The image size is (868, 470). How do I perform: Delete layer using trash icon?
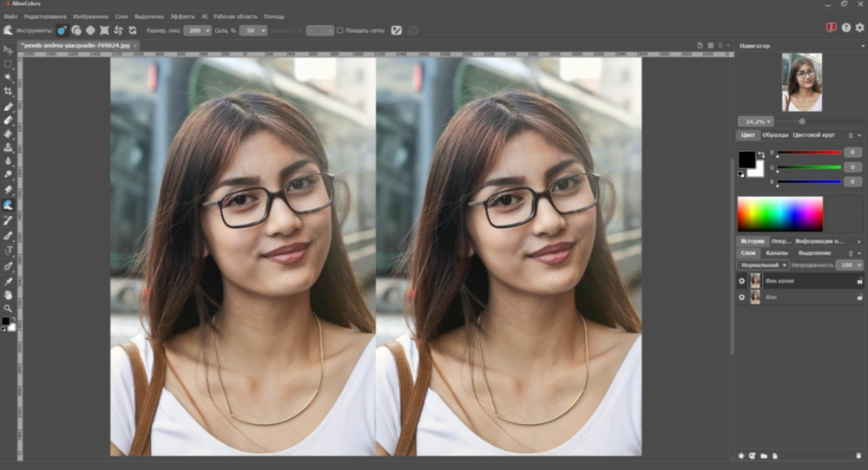pos(858,455)
